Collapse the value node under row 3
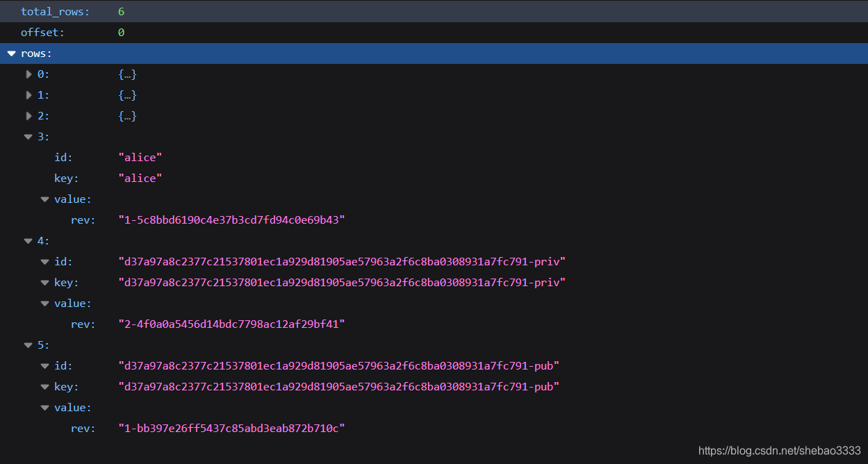Screen dimensions: 868x464 coord(45,199)
